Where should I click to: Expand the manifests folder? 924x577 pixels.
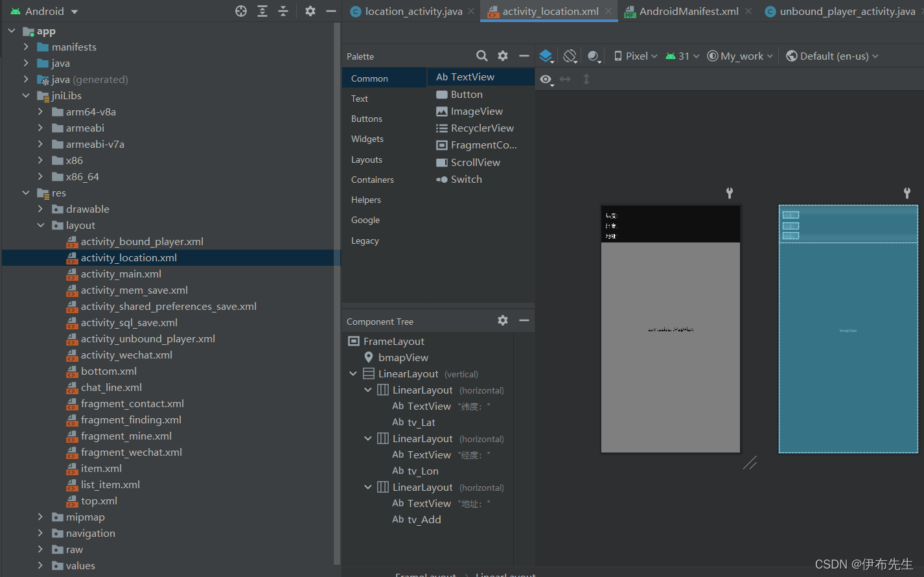[26, 47]
